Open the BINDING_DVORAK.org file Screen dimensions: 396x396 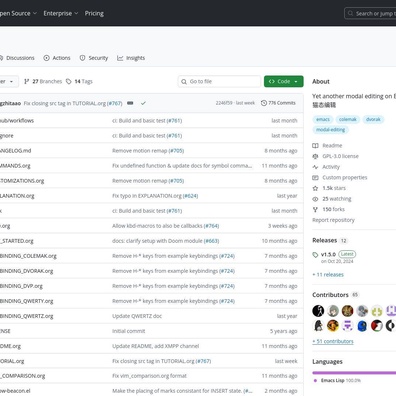(x=26, y=271)
